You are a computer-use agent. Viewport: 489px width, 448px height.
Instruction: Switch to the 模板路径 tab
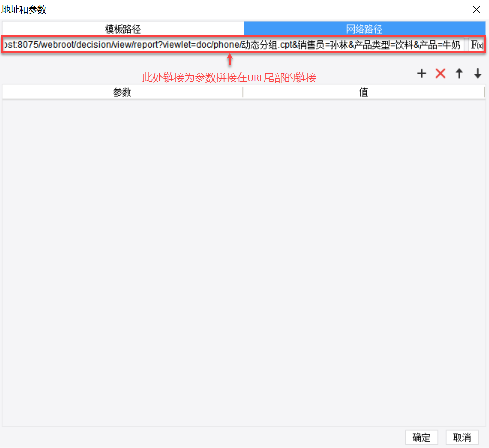[x=123, y=29]
